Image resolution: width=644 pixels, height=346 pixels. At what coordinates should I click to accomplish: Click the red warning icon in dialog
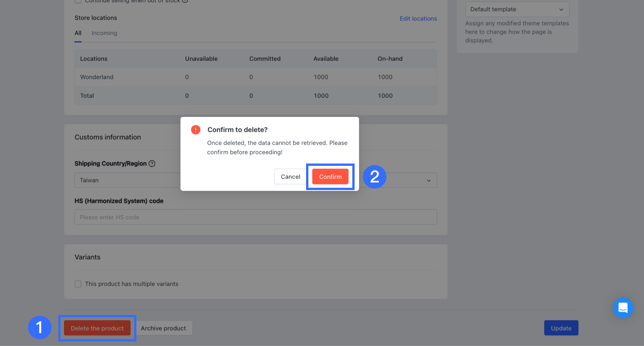(x=195, y=130)
